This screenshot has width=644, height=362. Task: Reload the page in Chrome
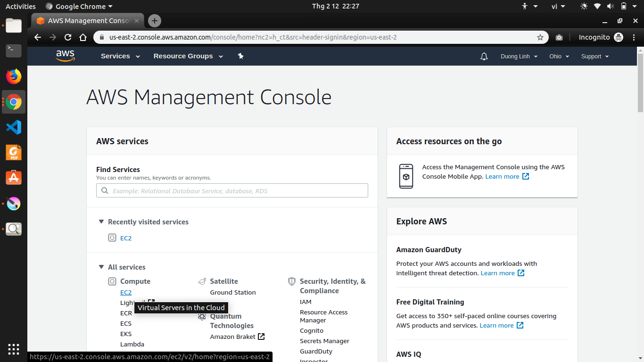click(x=68, y=37)
